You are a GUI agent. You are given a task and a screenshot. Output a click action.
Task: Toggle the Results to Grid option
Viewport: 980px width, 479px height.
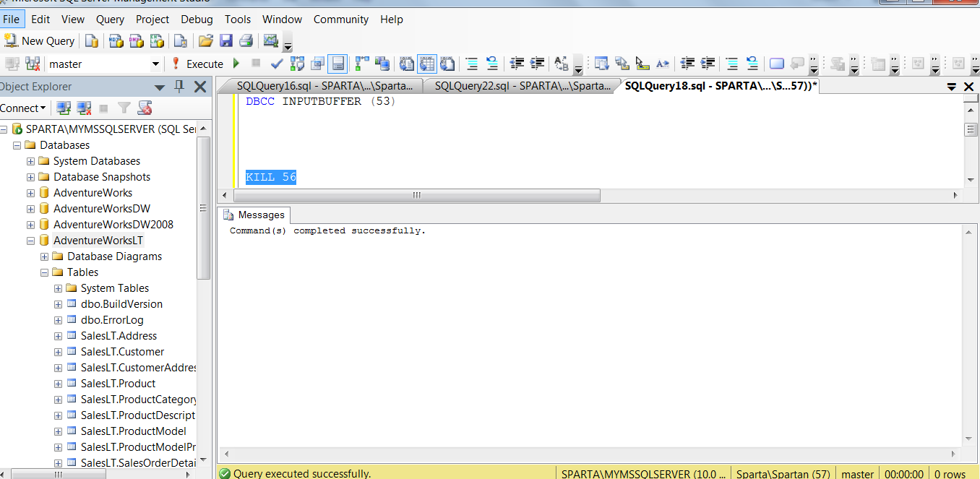click(427, 64)
